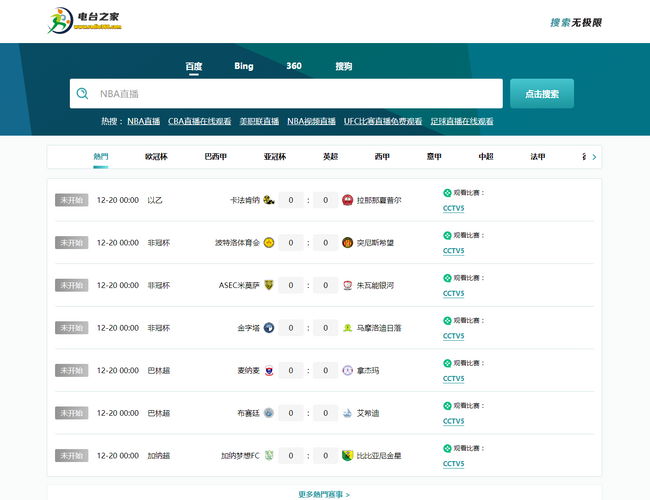This screenshot has width=650, height=500.
Task: Click the 比比亚尼金星 team badge icon
Action: tap(347, 456)
